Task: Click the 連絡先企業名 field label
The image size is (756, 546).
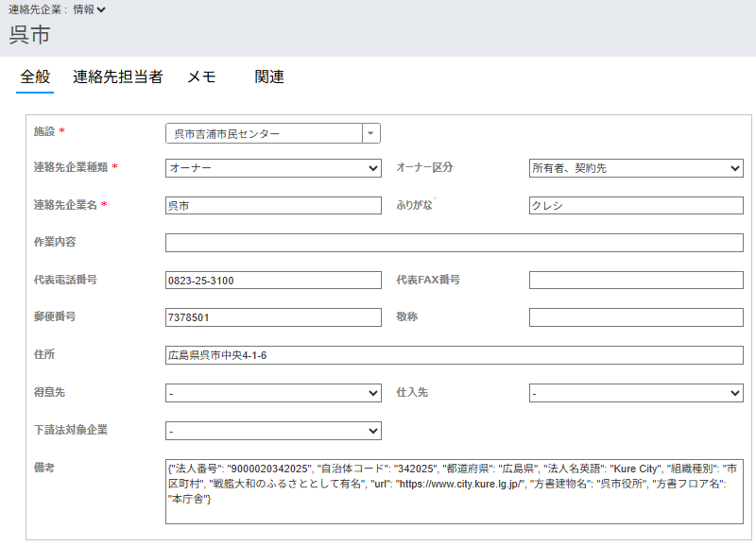Action: [x=65, y=205]
